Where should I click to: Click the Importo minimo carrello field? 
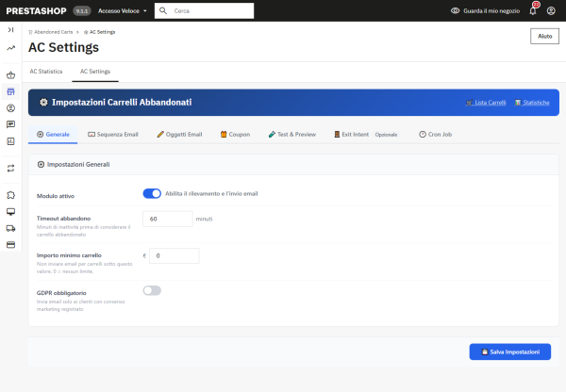(174, 255)
